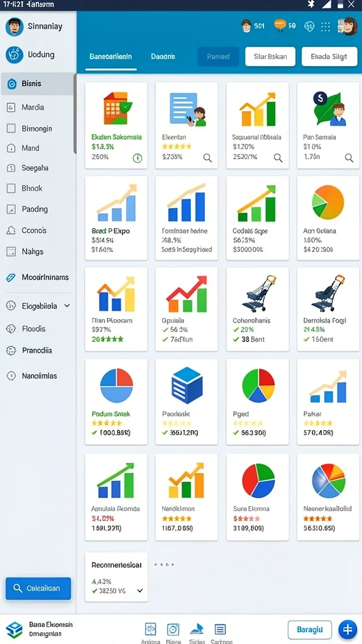Click the green info icon on Ekalen Sakomsia card
The height and width of the screenshot is (644, 362).
137,158
